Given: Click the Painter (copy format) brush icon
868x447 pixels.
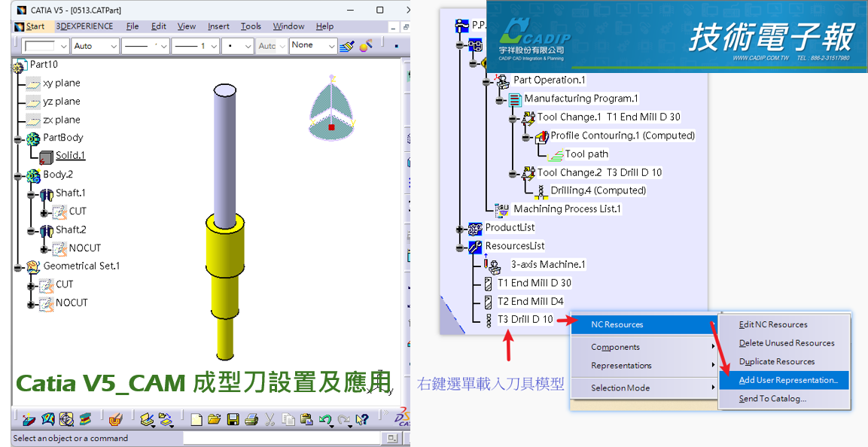Looking at the screenshot, I should (347, 46).
